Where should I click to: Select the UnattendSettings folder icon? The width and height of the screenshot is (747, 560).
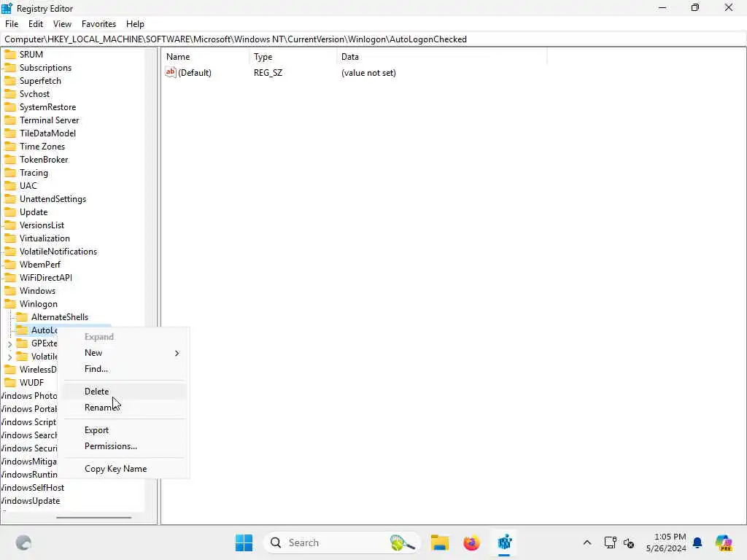[x=10, y=199]
